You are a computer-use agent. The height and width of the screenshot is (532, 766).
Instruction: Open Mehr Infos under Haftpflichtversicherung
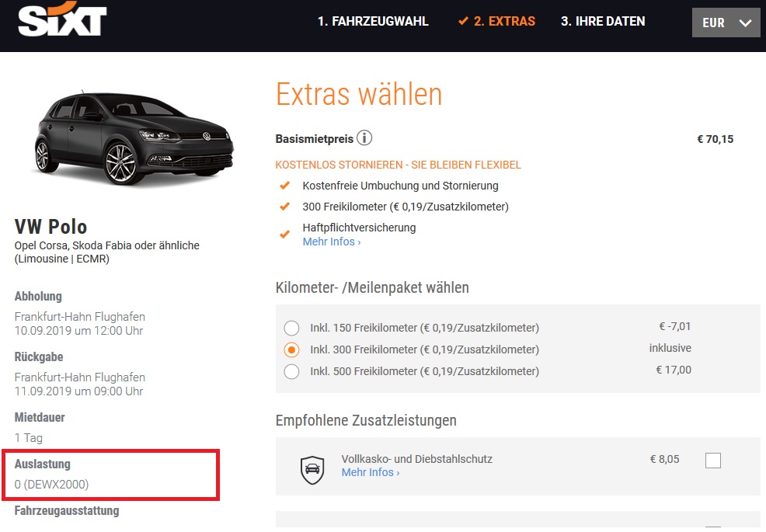pyautogui.click(x=331, y=242)
